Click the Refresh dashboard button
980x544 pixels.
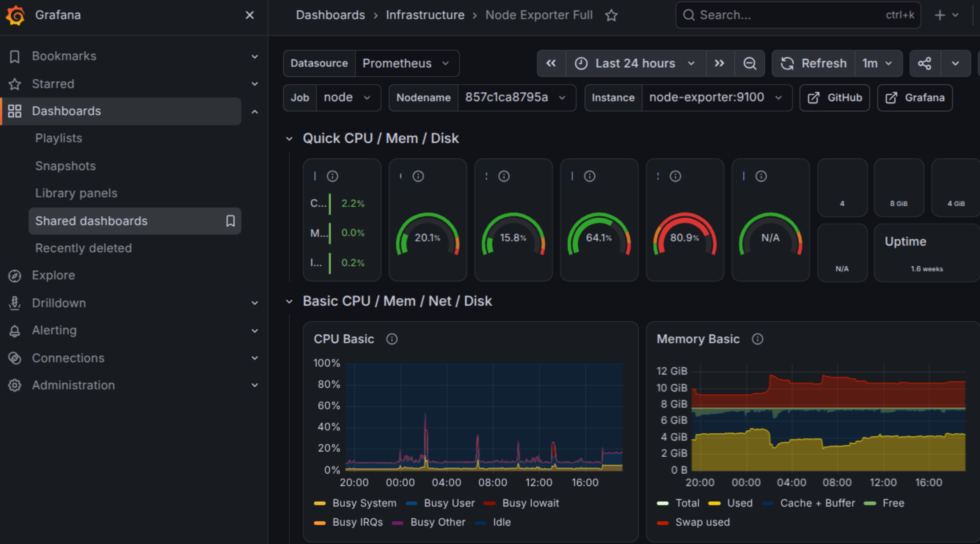[813, 63]
